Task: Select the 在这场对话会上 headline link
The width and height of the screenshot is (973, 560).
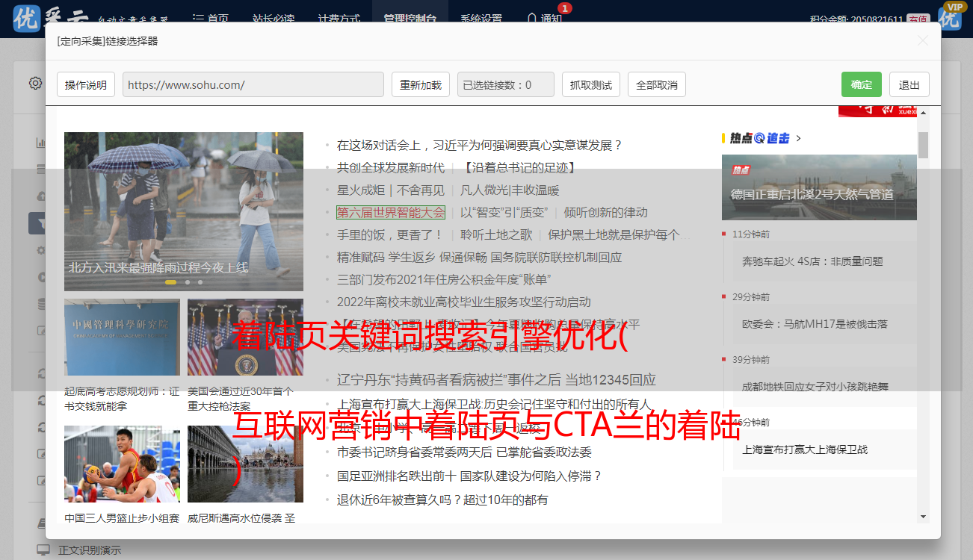Action: pos(479,145)
